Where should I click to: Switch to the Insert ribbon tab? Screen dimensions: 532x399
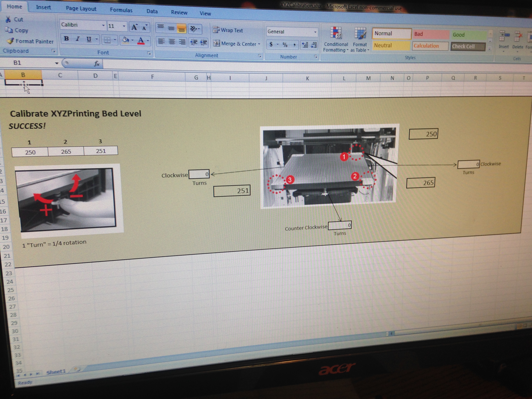tap(43, 7)
